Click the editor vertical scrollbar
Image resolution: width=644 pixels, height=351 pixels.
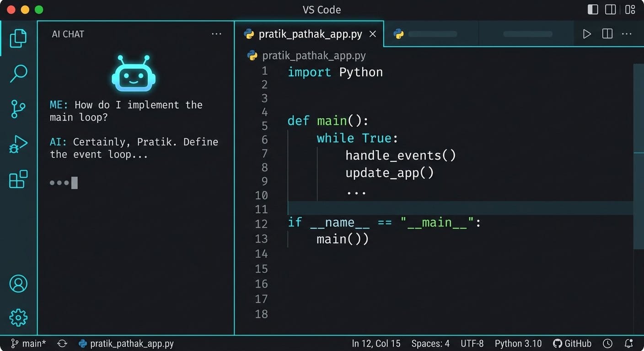pyautogui.click(x=639, y=155)
